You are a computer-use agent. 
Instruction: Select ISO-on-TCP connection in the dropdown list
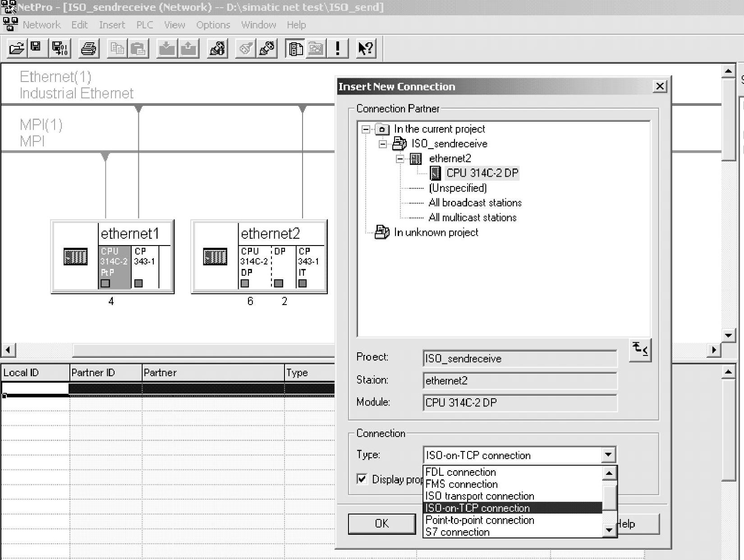[x=513, y=508]
